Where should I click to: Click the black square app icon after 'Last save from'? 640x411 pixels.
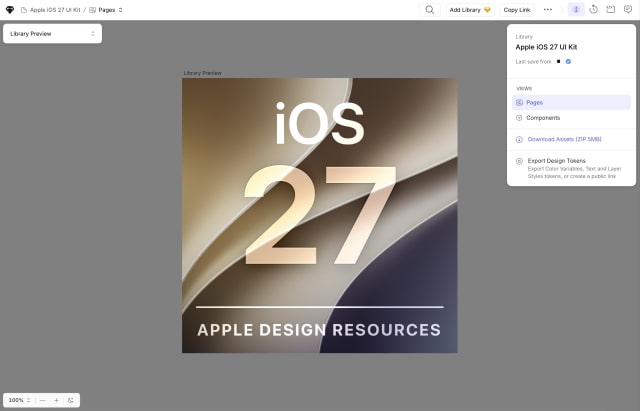pyautogui.click(x=558, y=62)
